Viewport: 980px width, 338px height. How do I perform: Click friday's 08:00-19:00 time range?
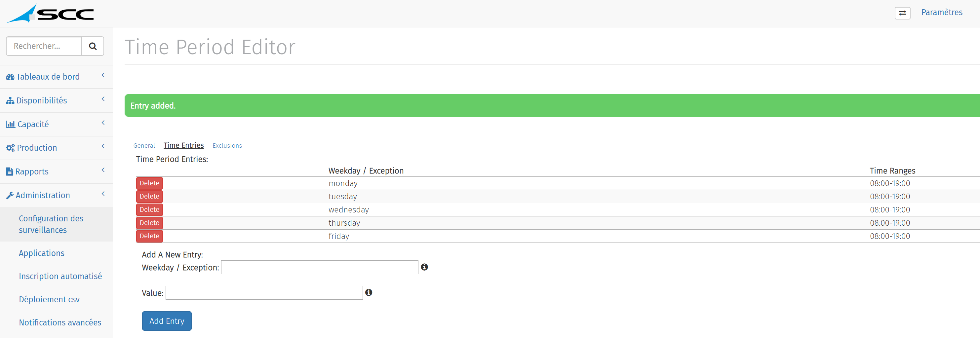[890, 236]
